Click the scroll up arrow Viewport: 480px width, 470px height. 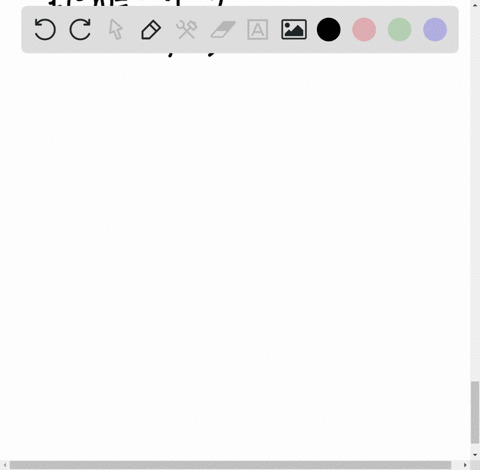[x=475, y=5]
